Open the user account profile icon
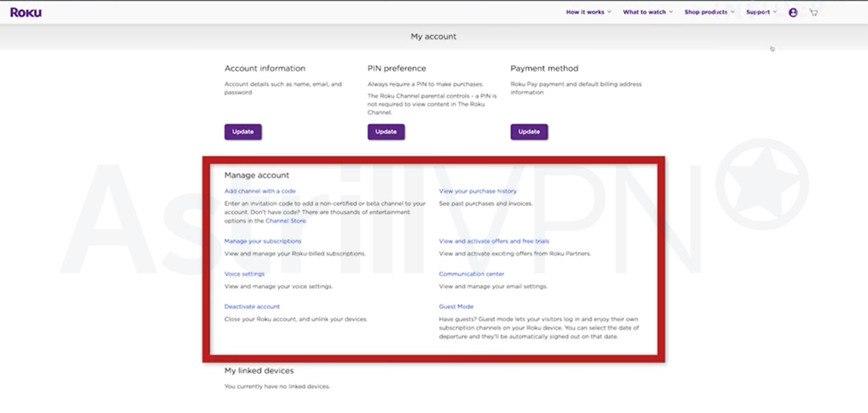868x413 pixels. [793, 12]
